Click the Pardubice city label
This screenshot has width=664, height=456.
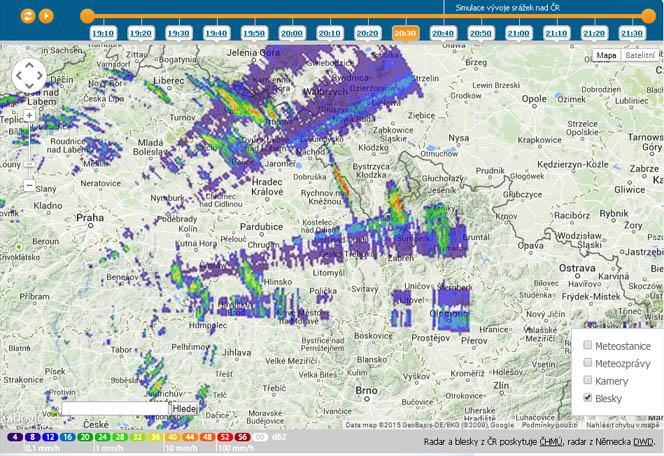pyautogui.click(x=262, y=227)
